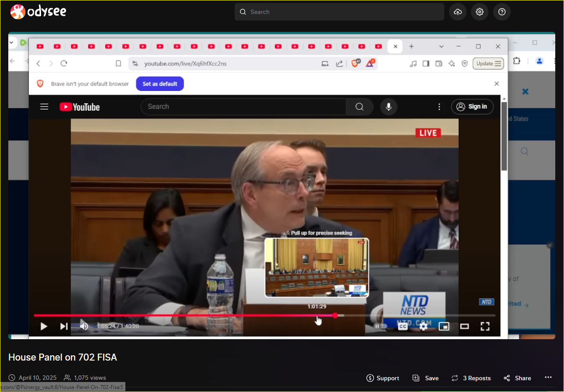Click the Share button

(x=517, y=378)
